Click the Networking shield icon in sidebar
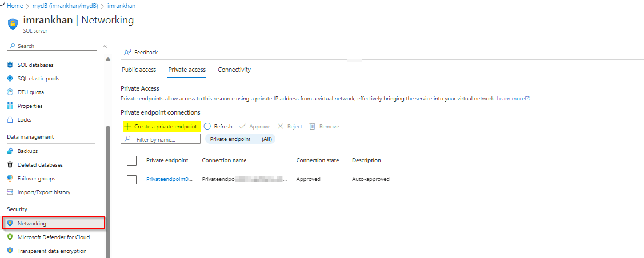 coord(10,224)
